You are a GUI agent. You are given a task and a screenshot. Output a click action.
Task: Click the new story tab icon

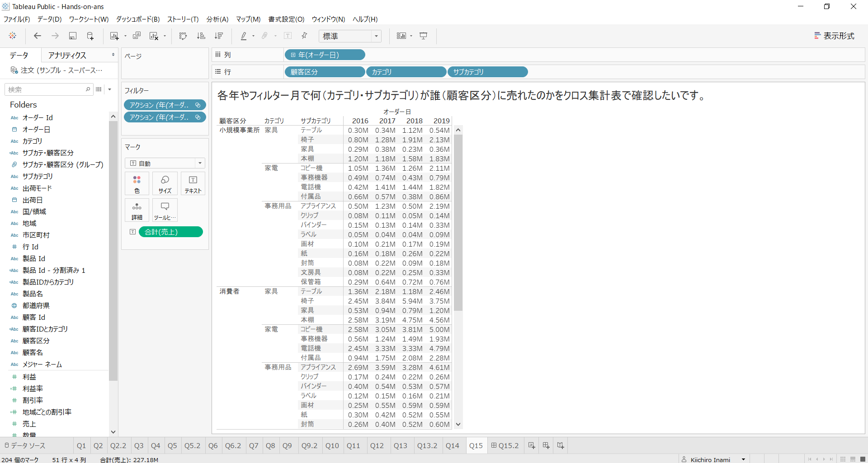click(561, 445)
